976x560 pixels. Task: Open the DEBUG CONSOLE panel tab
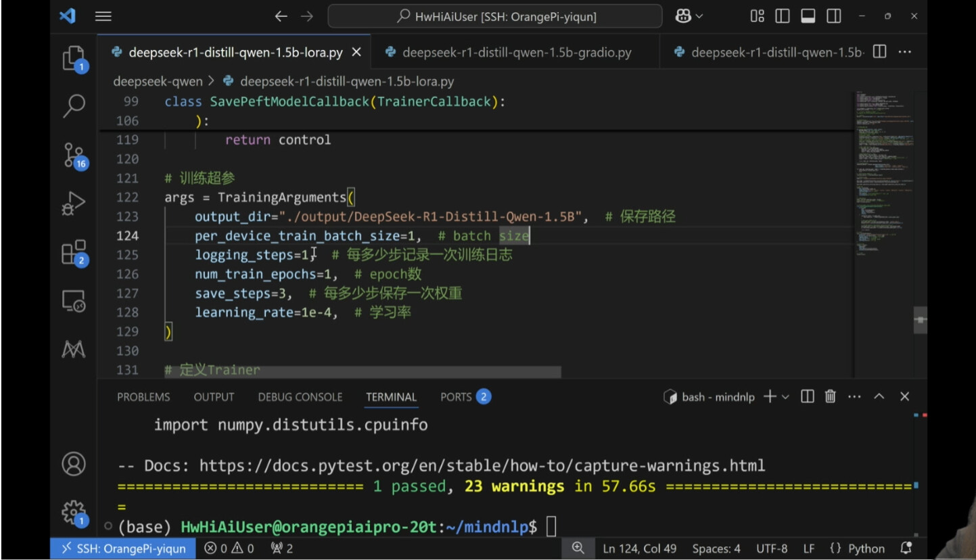pos(300,397)
